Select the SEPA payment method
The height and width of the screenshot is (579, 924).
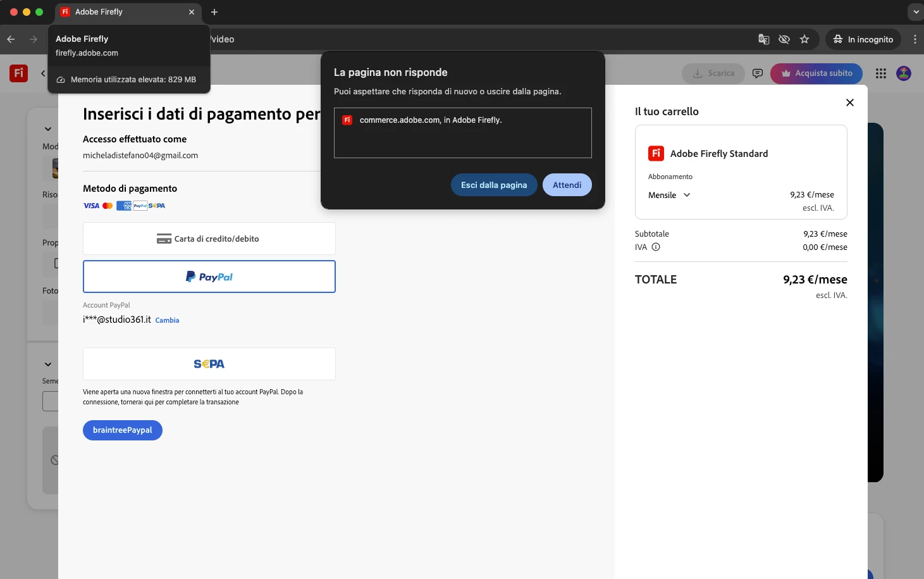(x=209, y=364)
